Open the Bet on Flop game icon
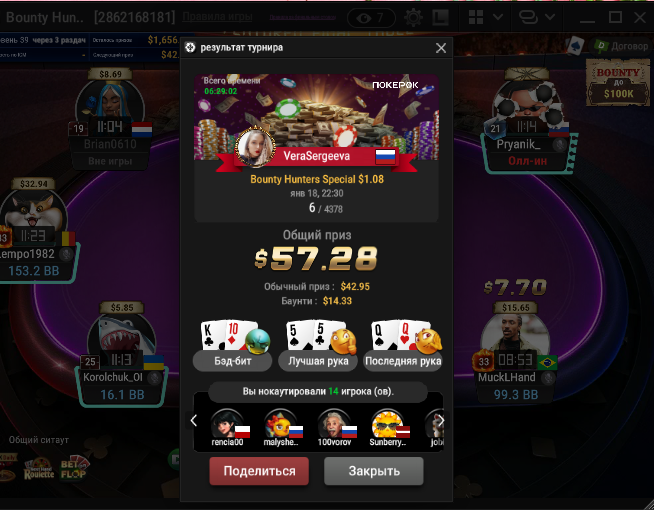 (74, 469)
